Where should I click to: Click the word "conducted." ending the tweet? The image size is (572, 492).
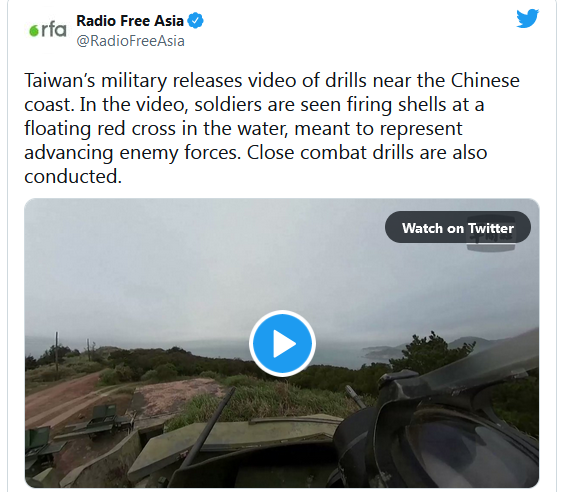point(73,177)
